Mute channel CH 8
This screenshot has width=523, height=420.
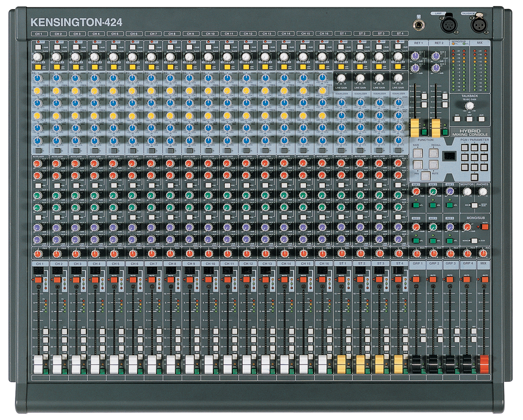170,280
